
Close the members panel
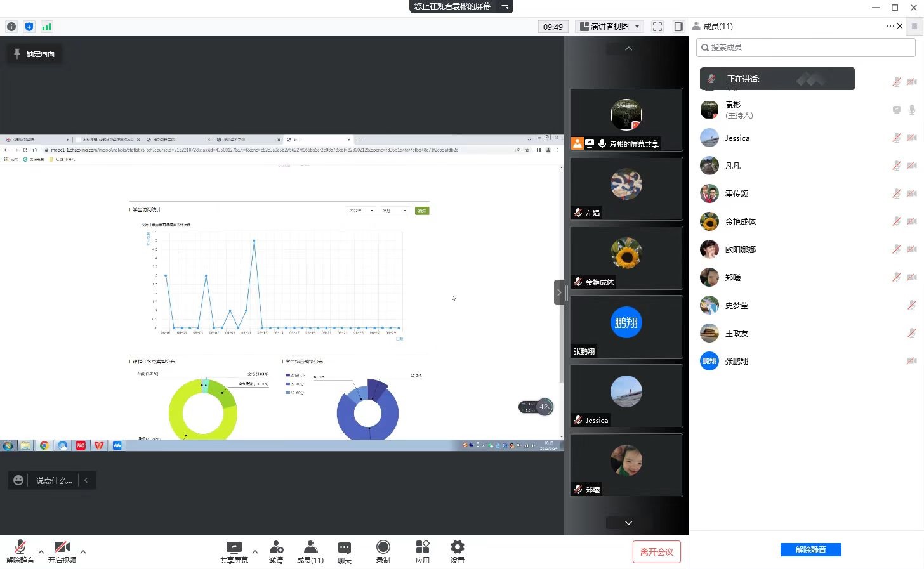[900, 26]
